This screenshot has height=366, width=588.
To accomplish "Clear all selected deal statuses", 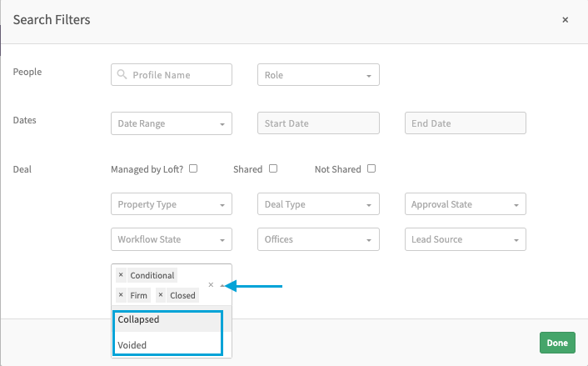I will (x=211, y=285).
